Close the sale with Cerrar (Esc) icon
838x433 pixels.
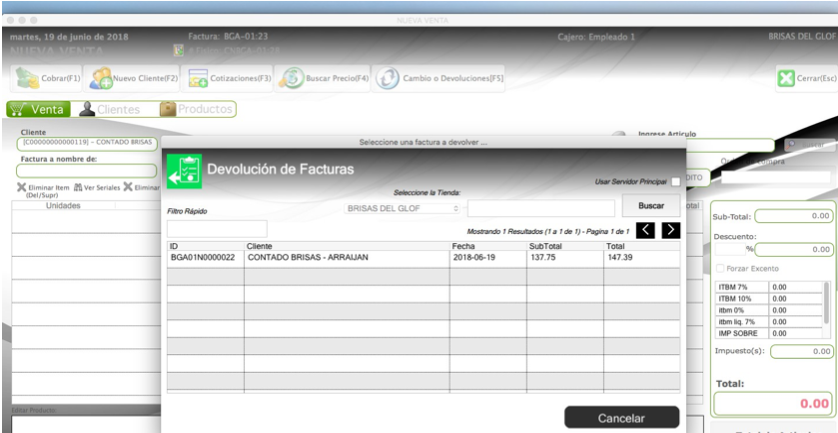click(786, 78)
